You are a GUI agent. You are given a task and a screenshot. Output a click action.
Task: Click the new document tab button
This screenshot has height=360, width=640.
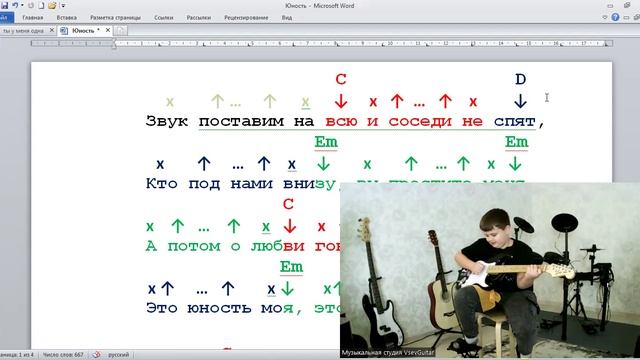pyautogui.click(x=120, y=31)
